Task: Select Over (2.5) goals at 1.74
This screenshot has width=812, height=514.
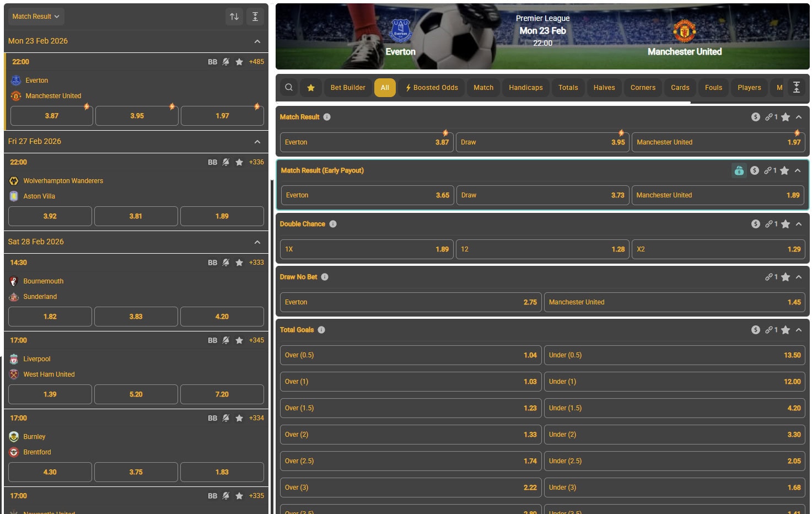Action: [411, 461]
